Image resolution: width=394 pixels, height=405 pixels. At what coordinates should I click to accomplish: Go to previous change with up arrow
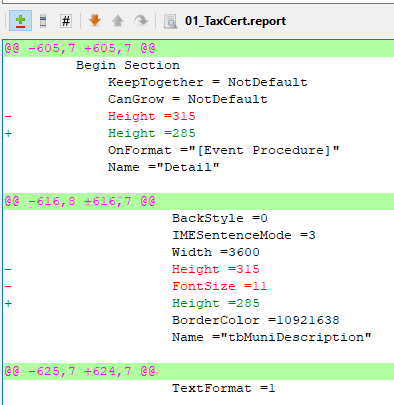point(118,21)
